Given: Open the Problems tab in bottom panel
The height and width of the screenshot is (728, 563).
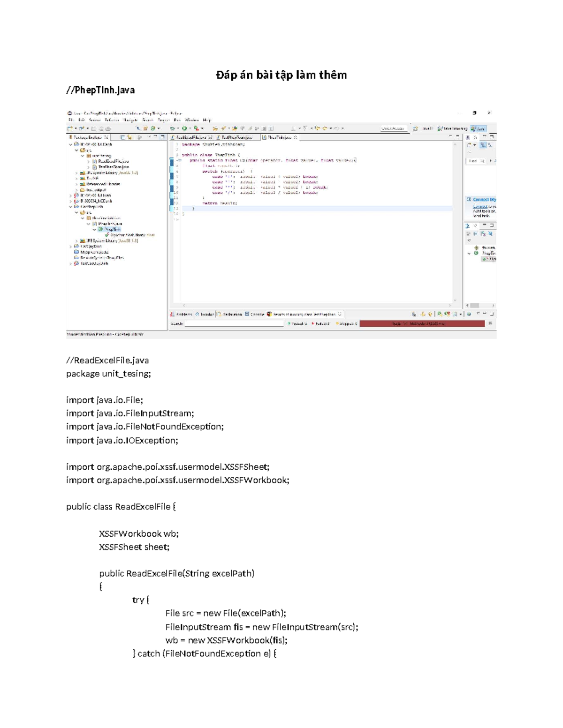Looking at the screenshot, I should coord(181,314).
